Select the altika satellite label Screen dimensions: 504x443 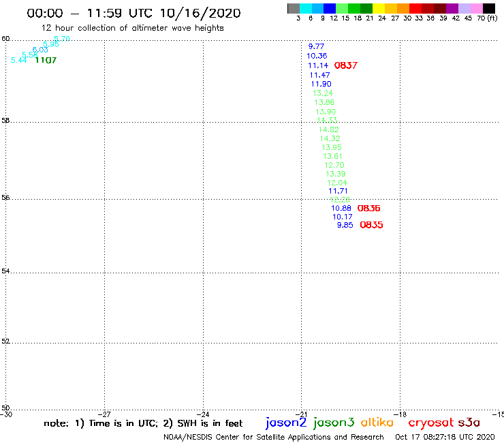click(x=377, y=423)
